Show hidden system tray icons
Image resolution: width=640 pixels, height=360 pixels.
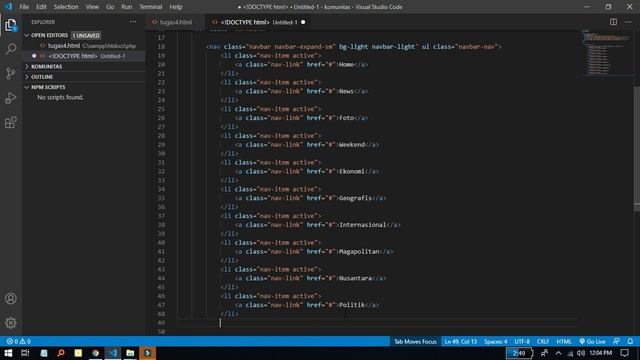pos(558,353)
